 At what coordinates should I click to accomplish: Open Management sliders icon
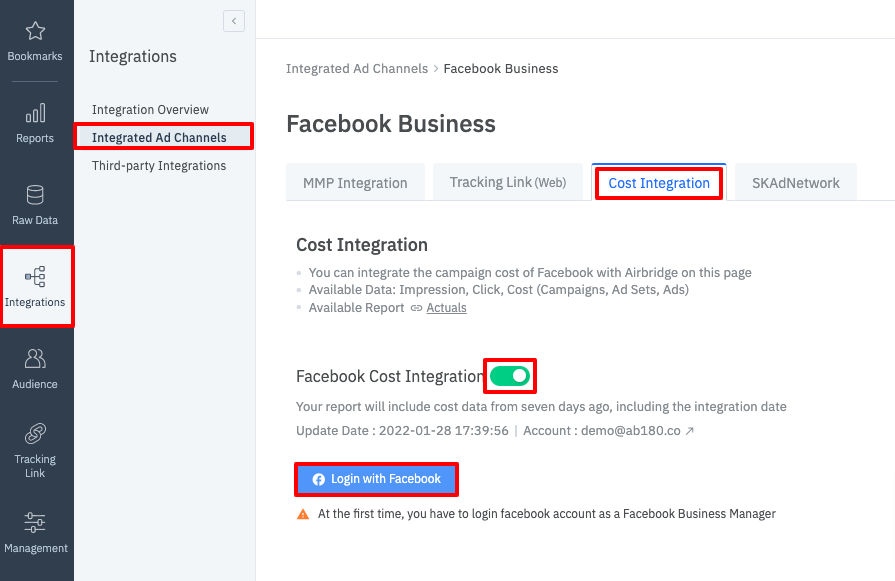click(x=35, y=522)
